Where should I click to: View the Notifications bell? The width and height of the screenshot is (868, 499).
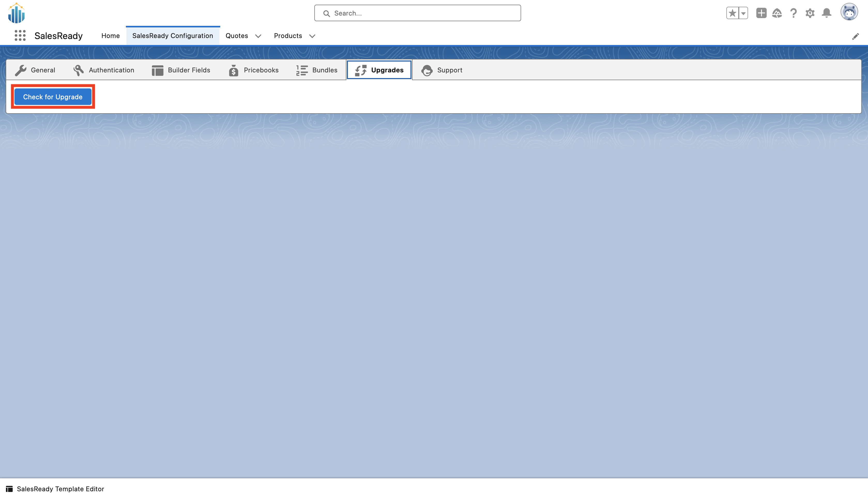point(826,13)
